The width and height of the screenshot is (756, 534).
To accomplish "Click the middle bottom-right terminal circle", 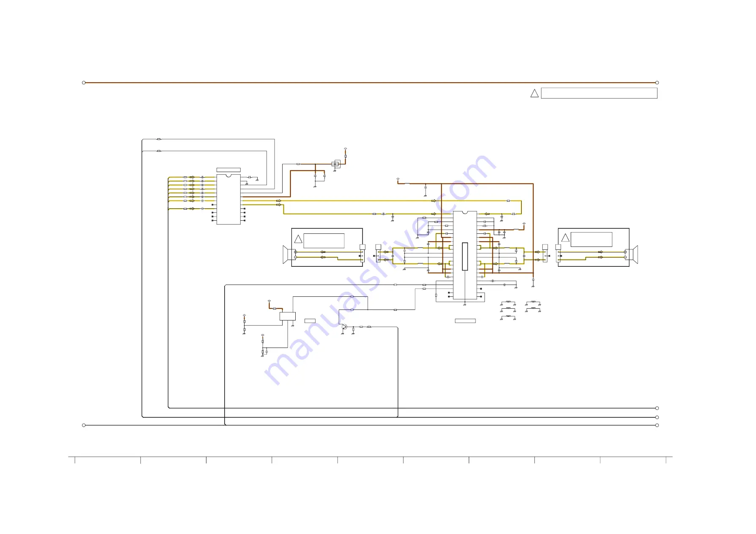I will (x=657, y=417).
